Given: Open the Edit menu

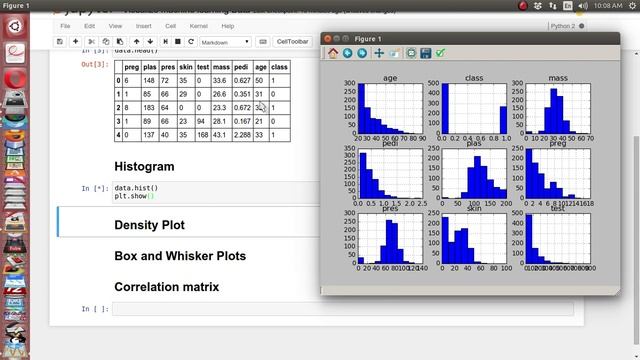Looking at the screenshot, I should [89, 26].
